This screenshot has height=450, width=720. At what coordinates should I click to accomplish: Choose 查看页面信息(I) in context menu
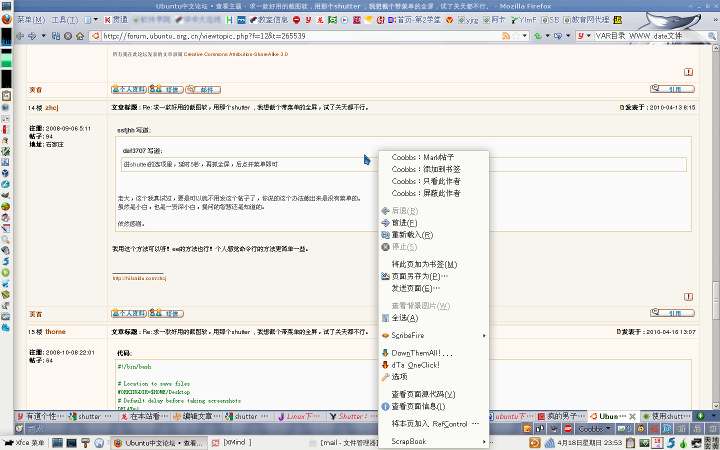coord(433,406)
